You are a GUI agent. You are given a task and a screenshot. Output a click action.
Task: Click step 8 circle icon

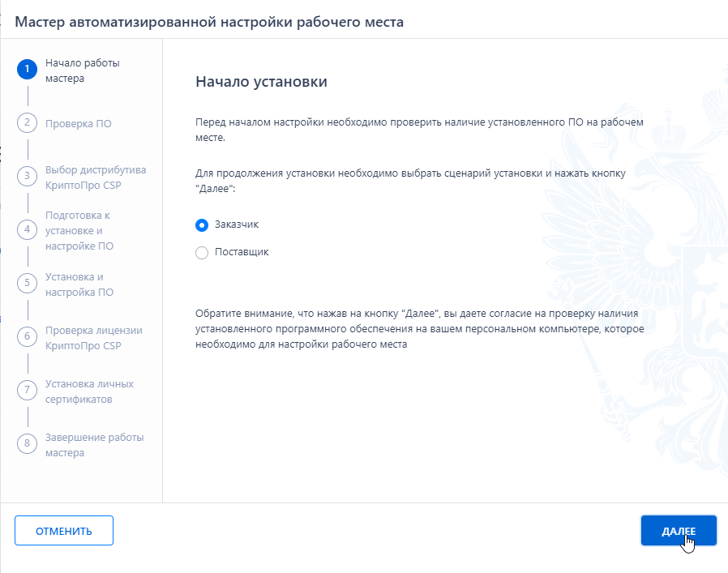point(28,443)
